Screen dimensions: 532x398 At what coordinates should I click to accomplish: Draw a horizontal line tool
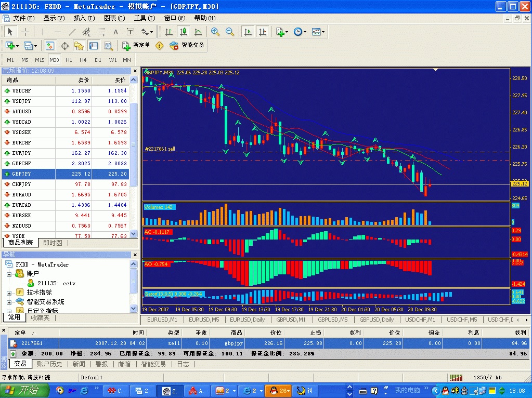point(58,32)
